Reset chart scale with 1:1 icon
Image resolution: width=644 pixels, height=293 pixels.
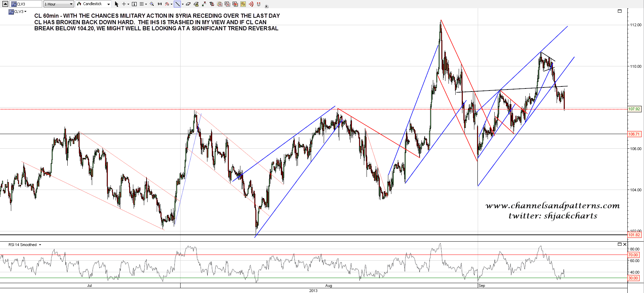[x=159, y=4]
